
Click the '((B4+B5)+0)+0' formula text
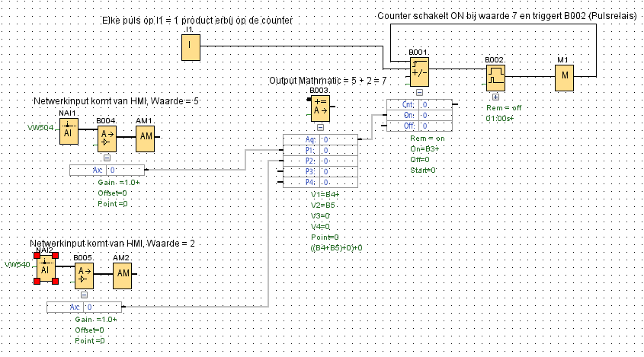click(x=336, y=248)
